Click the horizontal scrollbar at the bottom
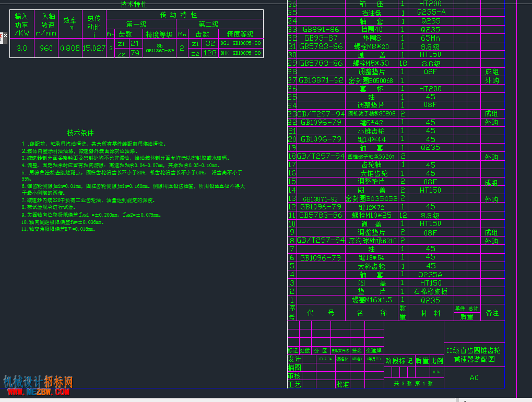532x402 pixels. pos(227,400)
